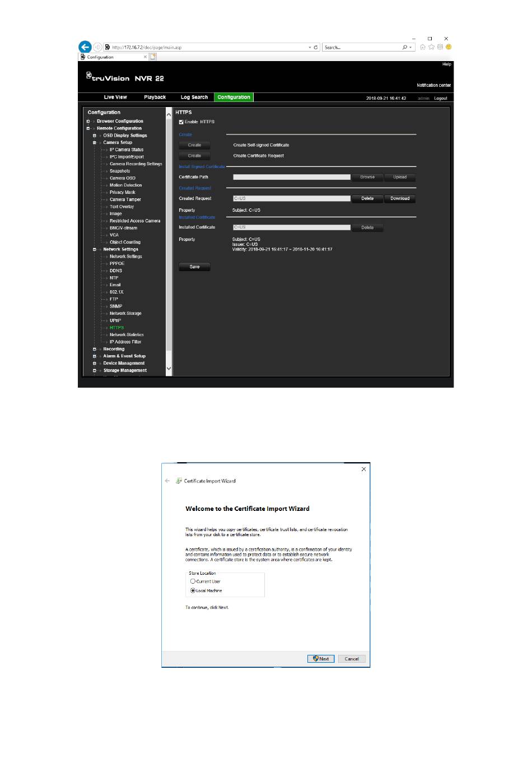Select Object Counting tree item

tap(125, 243)
